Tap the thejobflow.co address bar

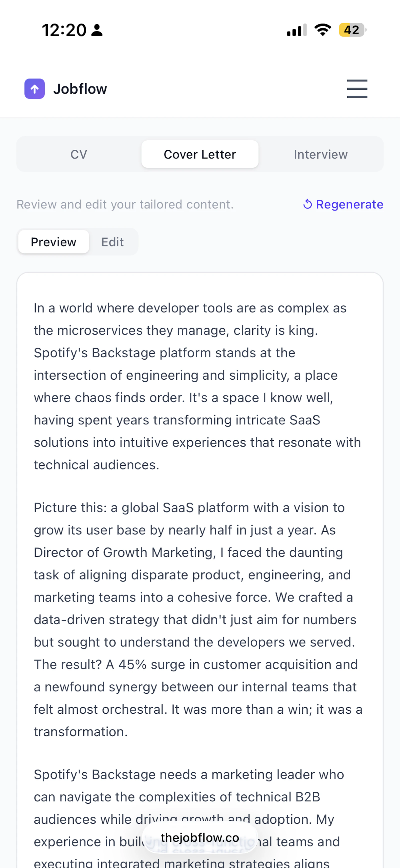[x=200, y=837]
